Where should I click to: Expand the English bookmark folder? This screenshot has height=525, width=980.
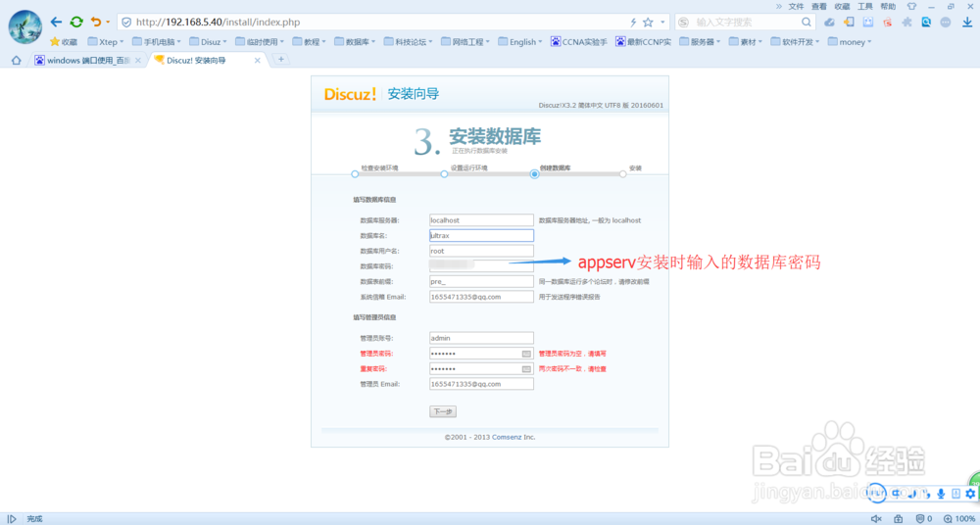(x=520, y=42)
